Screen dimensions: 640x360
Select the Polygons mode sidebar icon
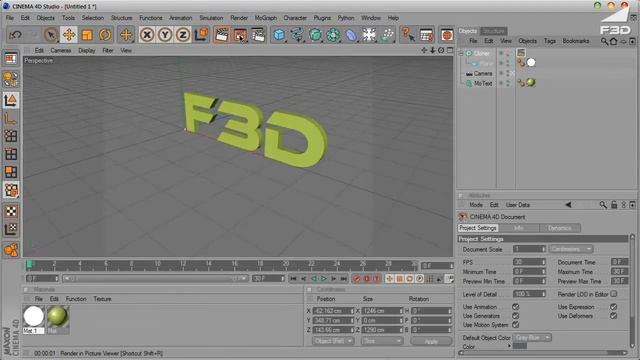[x=11, y=172]
